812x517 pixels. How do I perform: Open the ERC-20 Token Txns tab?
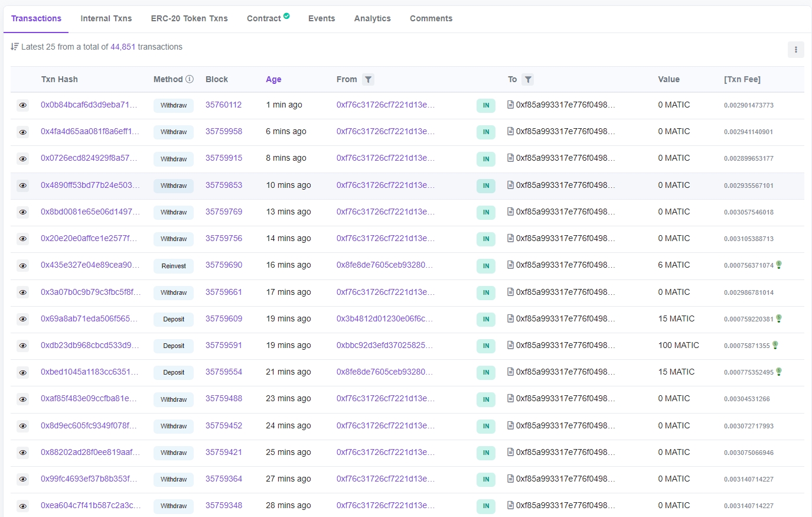pyautogui.click(x=190, y=18)
